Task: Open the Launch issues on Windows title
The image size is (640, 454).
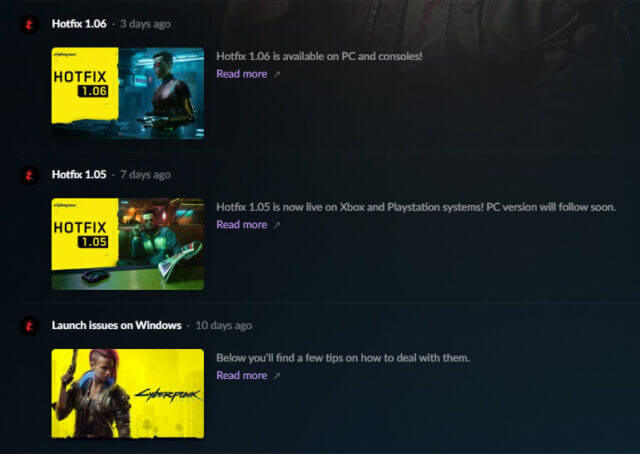Action: (x=117, y=325)
